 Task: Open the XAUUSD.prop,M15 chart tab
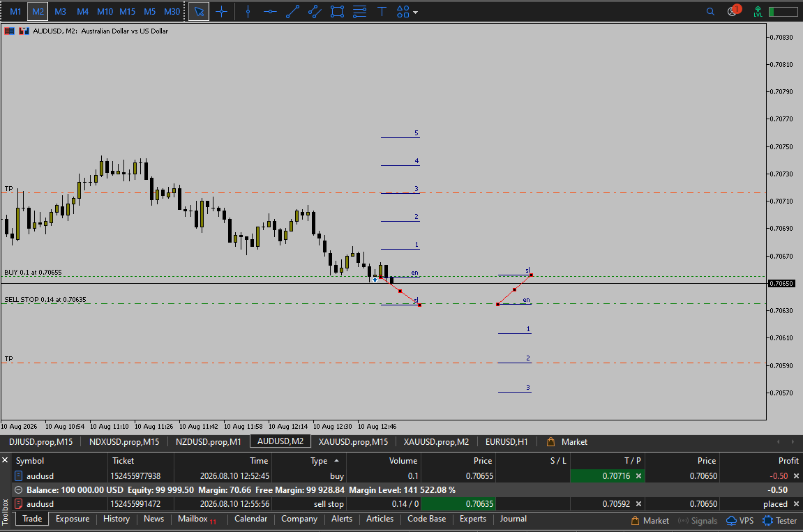(x=353, y=442)
